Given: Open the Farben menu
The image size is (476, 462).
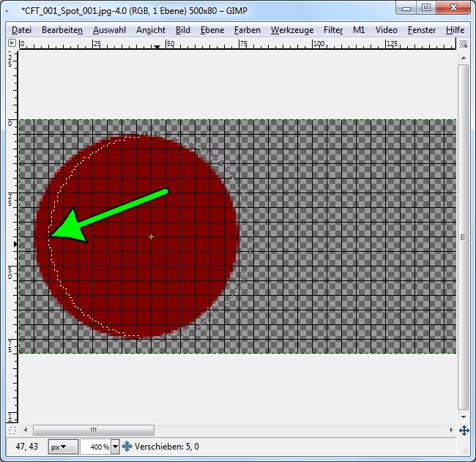Looking at the screenshot, I should tap(248, 30).
